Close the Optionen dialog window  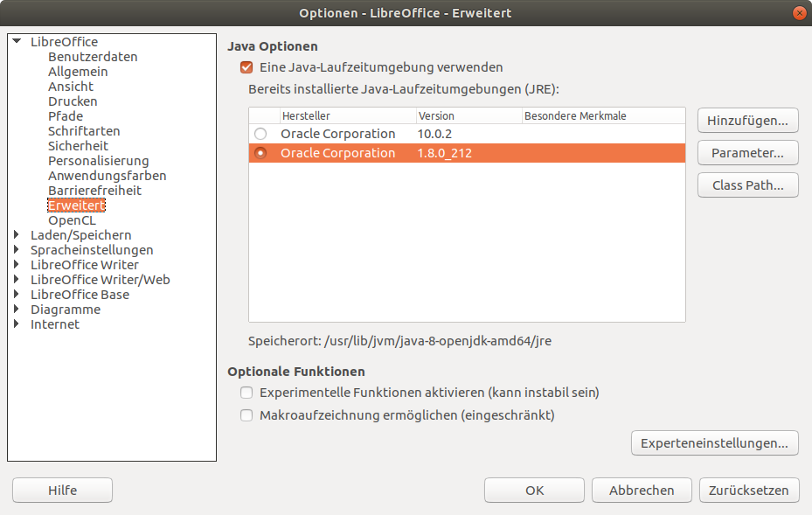800,13
